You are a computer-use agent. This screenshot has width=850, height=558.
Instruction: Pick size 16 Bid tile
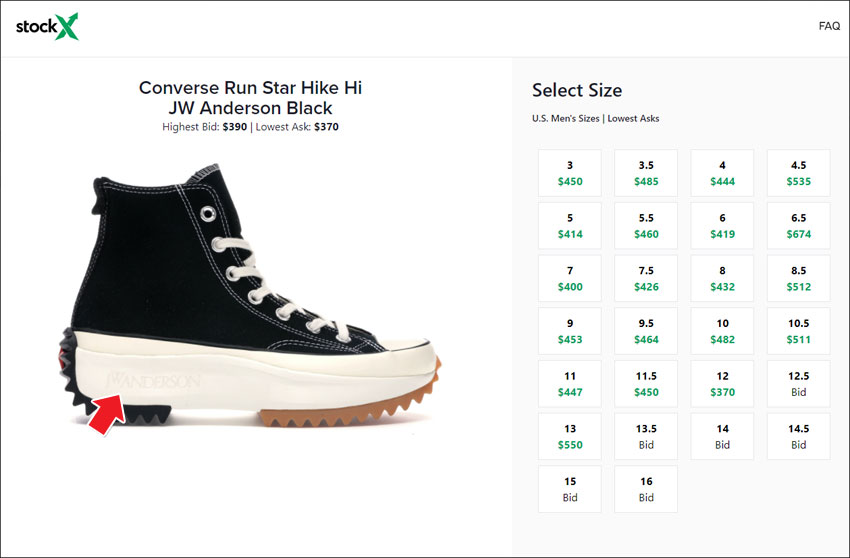646,489
